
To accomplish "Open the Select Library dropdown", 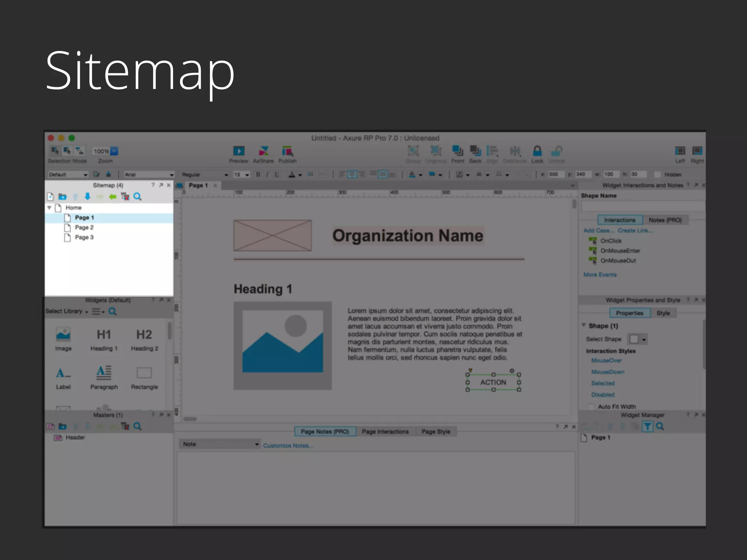I will point(67,311).
